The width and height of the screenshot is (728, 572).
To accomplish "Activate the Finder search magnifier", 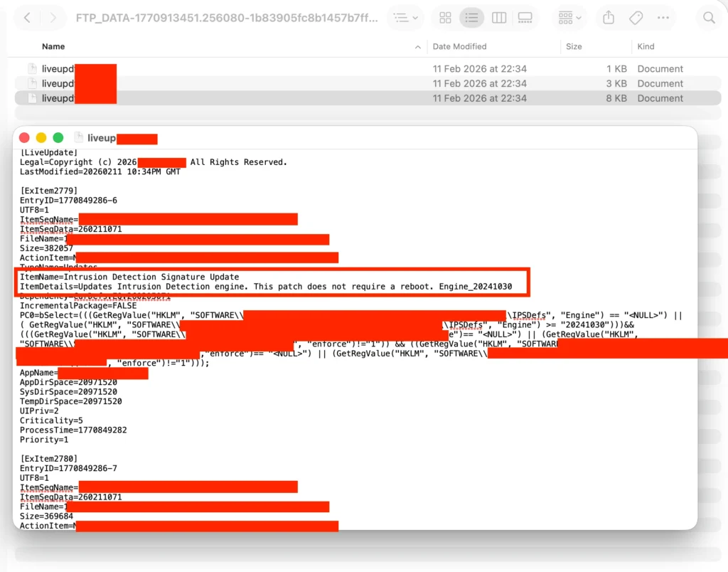I will tap(709, 17).
